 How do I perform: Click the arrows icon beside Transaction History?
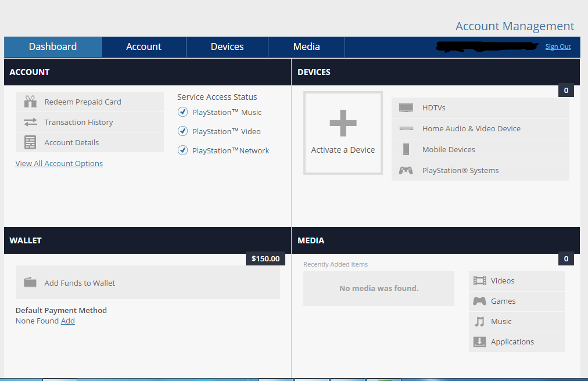30,122
